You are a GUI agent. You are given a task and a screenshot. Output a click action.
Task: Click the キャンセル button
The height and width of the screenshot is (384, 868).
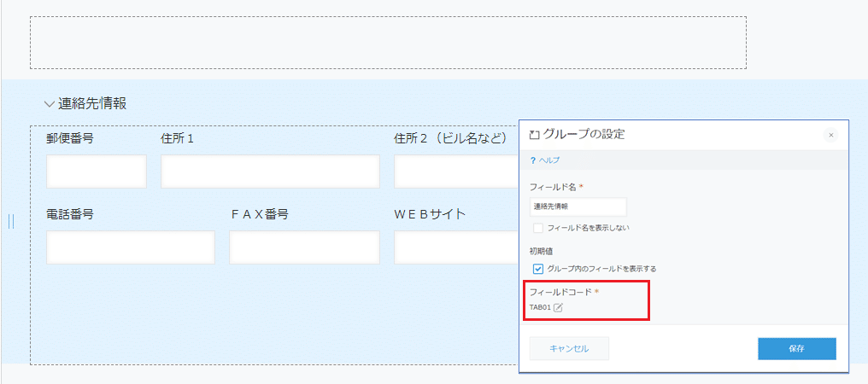(x=569, y=349)
